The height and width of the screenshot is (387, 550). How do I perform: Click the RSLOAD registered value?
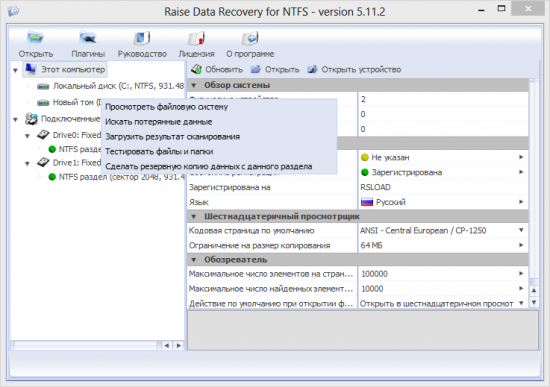(375, 187)
